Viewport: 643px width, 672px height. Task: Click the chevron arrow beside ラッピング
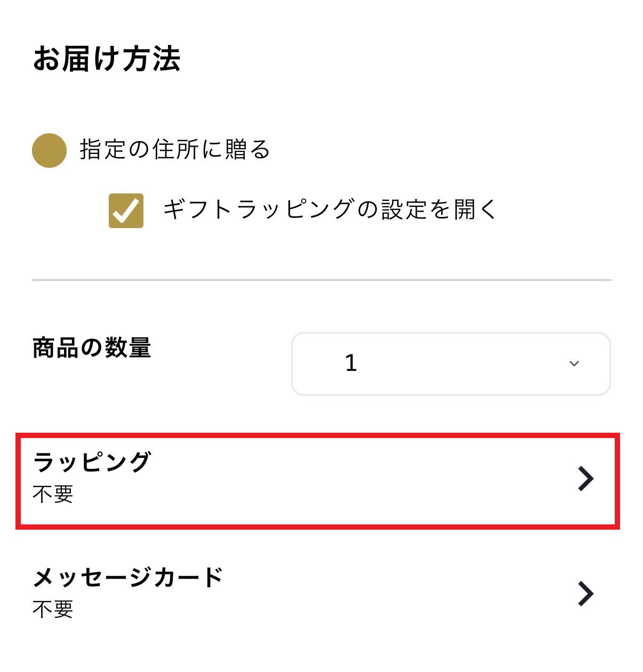coord(585,479)
